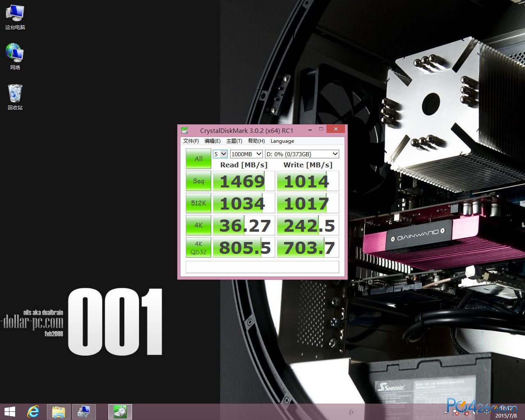
Task: Open the 帮助(H) menu
Action: coord(256,141)
